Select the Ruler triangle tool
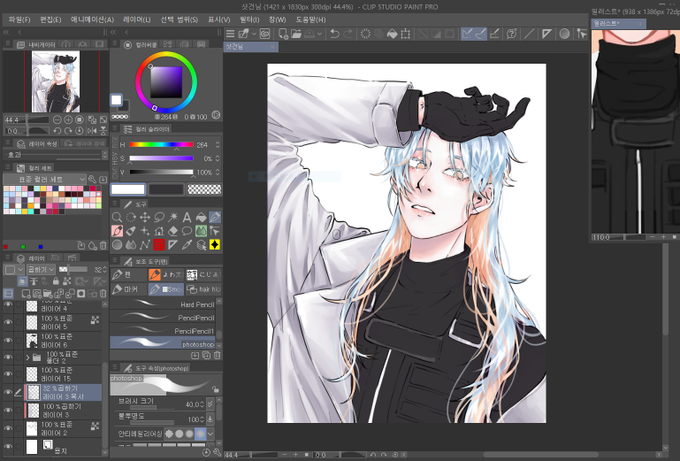Image resolution: width=680 pixels, height=461 pixels. (173, 245)
